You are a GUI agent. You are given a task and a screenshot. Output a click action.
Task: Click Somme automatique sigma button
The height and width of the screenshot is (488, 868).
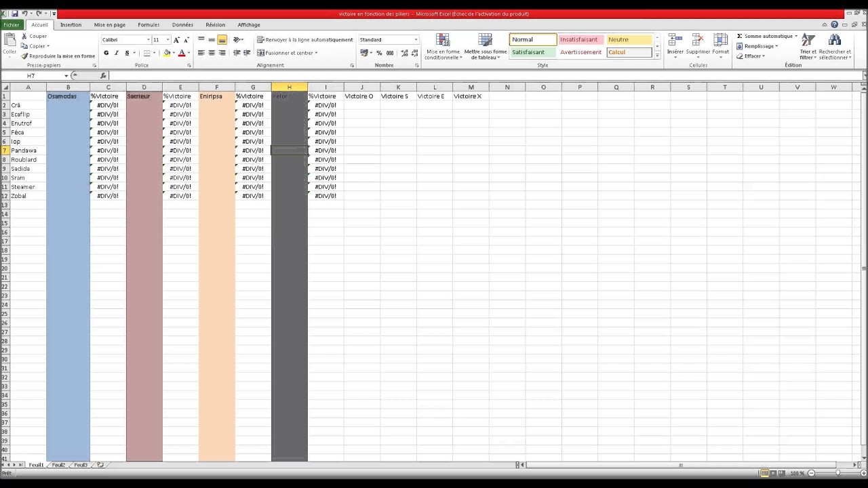pyautogui.click(x=767, y=37)
